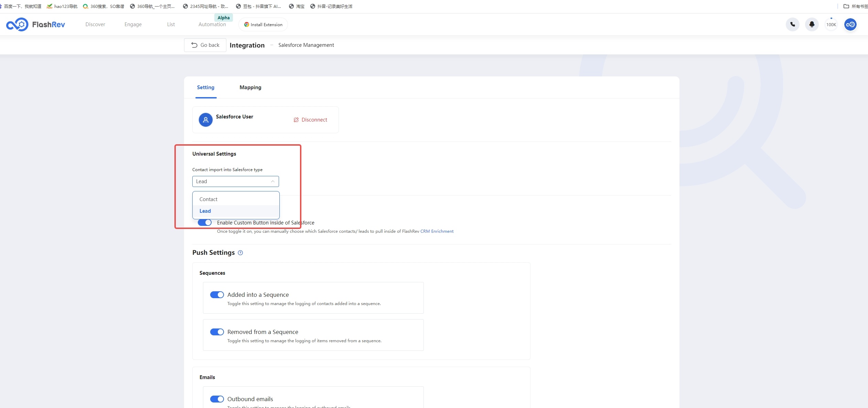Open the CRM Enrichment link

pos(437,231)
